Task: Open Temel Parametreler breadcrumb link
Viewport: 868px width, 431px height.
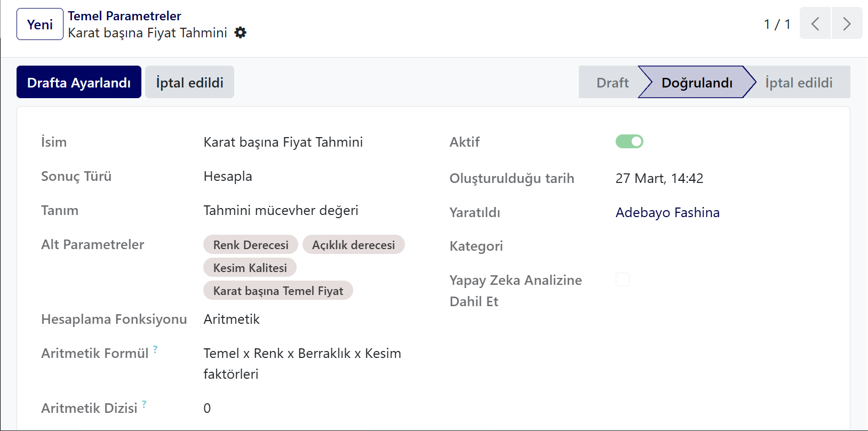Action: [x=124, y=16]
